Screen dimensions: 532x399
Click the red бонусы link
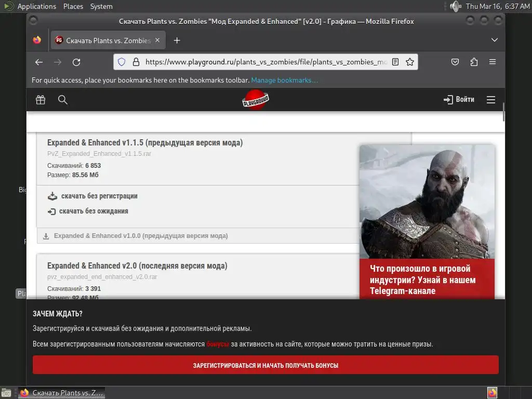pyautogui.click(x=218, y=344)
